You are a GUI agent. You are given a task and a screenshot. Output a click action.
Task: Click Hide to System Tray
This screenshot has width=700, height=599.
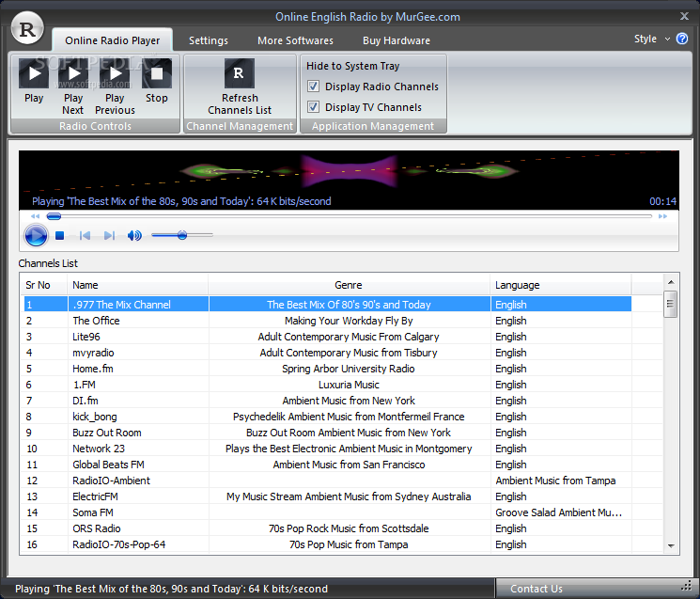(x=352, y=66)
